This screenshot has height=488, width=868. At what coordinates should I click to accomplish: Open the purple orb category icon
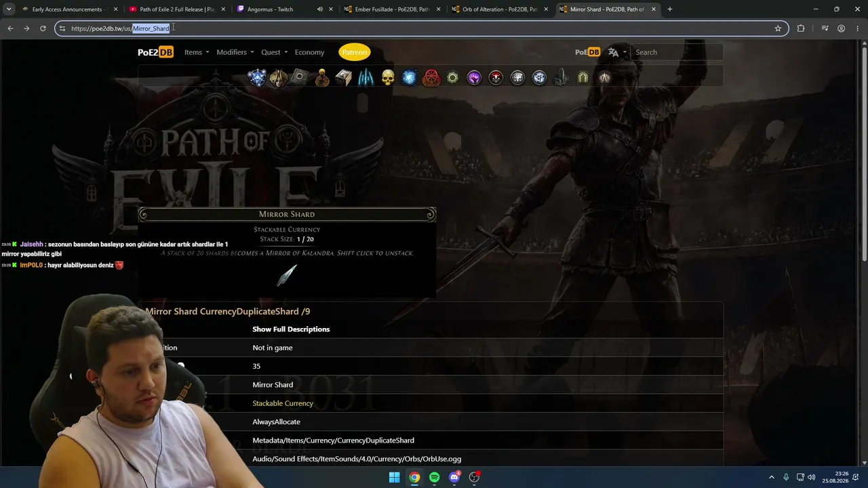[474, 78]
